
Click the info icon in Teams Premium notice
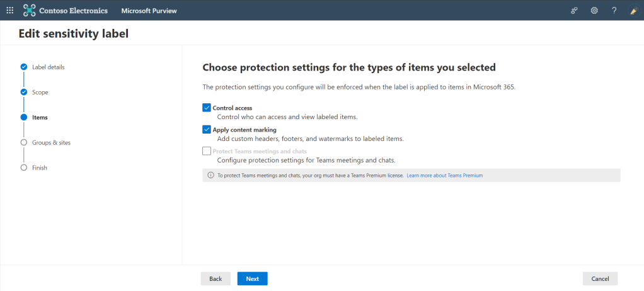pyautogui.click(x=210, y=175)
